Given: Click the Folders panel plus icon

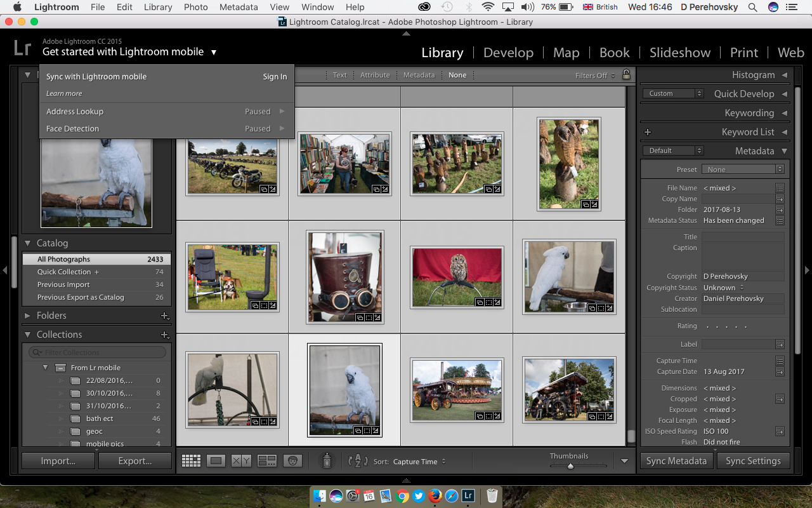Looking at the screenshot, I should point(164,316).
